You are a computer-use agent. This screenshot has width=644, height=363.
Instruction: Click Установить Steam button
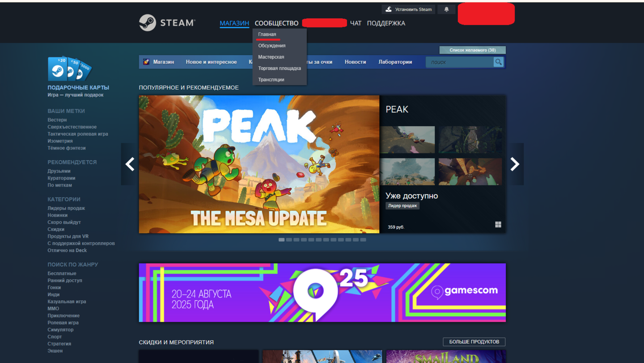point(408,9)
